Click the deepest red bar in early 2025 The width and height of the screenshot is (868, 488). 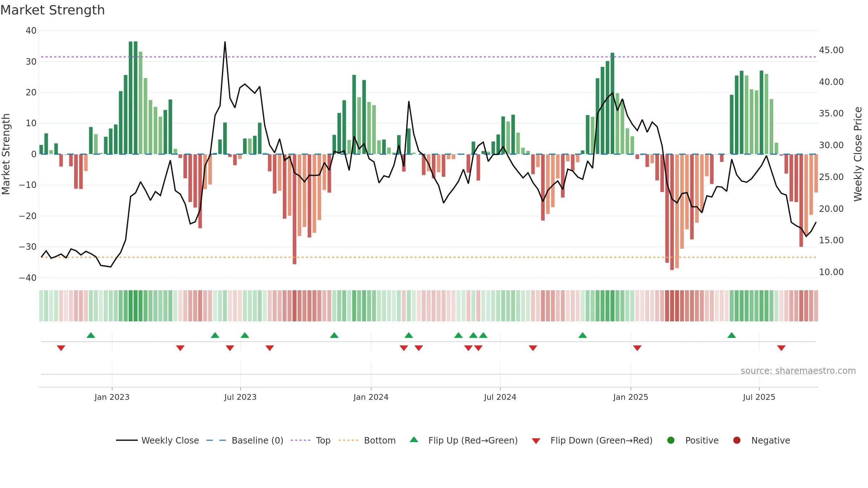672,212
